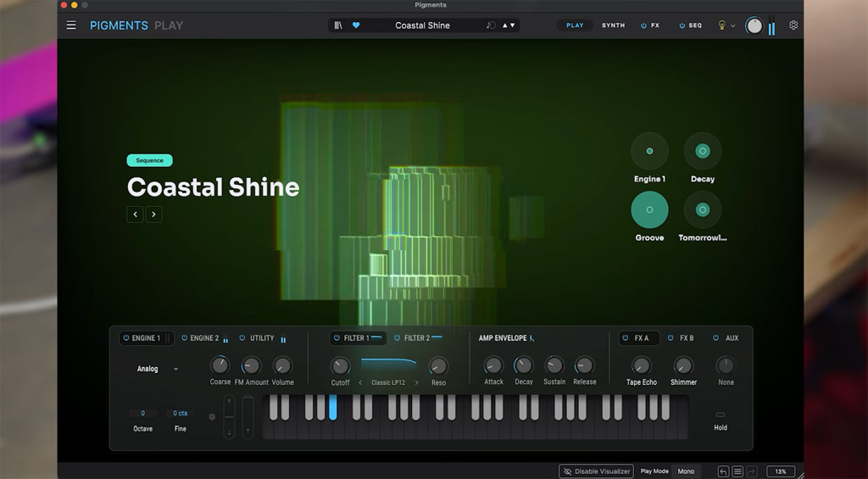
Task: Click the Reso knob
Action: pyautogui.click(x=438, y=366)
